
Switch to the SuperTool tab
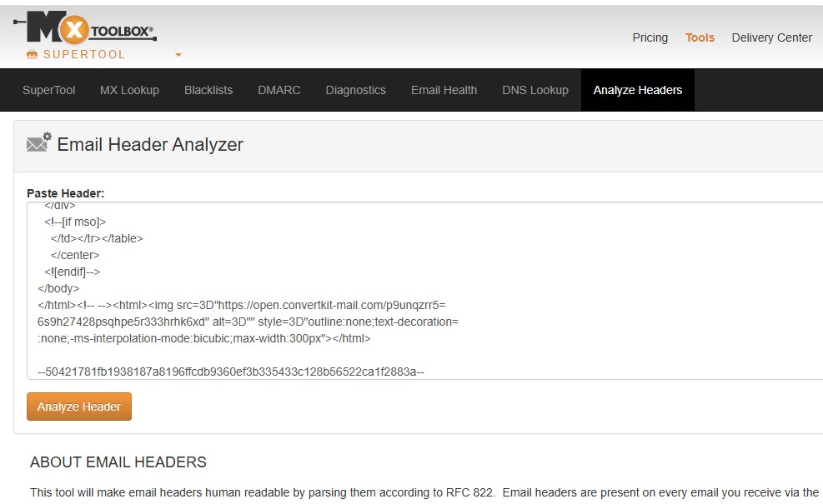[x=49, y=90]
